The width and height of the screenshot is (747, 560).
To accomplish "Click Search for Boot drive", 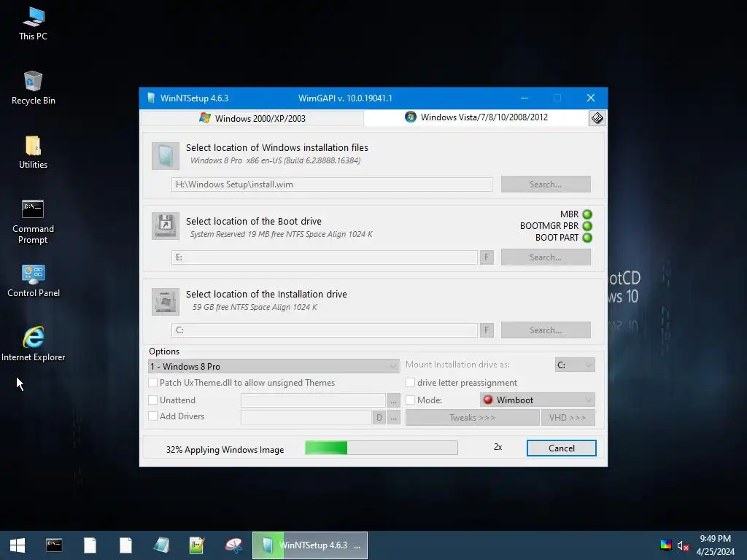I will tap(546, 257).
